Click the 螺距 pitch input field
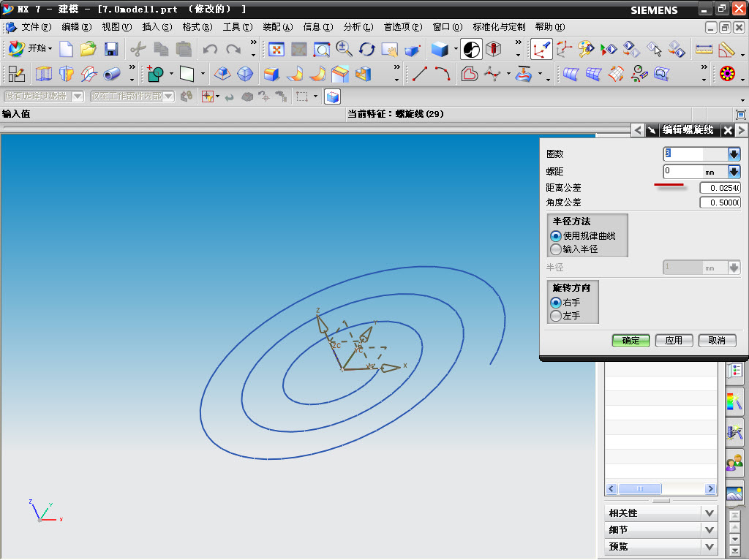749x560 pixels. (x=696, y=171)
